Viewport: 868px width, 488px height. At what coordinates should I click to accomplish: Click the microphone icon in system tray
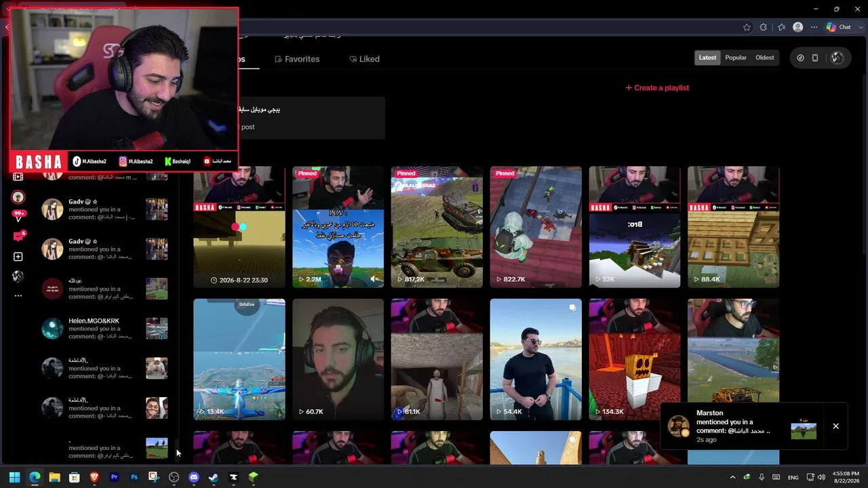tap(762, 477)
